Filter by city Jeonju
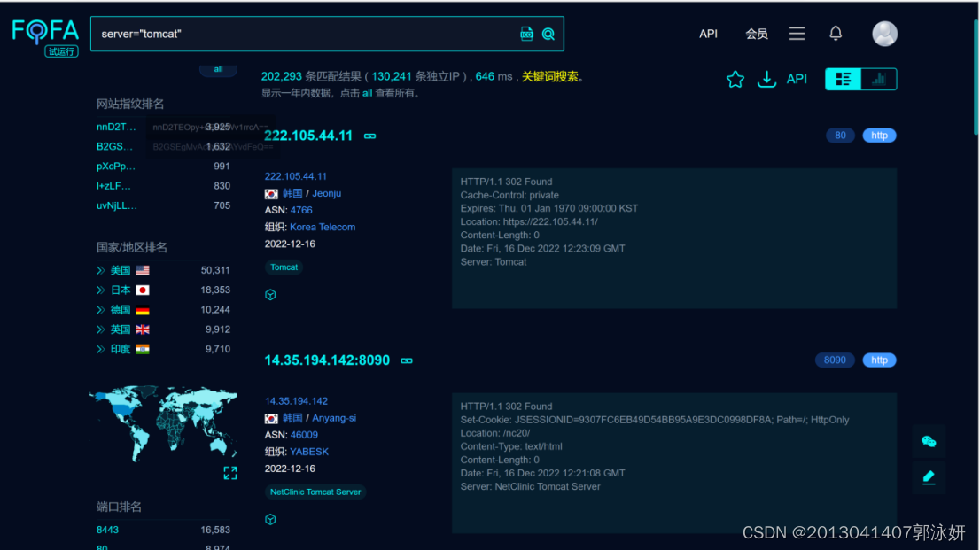 pos(327,194)
